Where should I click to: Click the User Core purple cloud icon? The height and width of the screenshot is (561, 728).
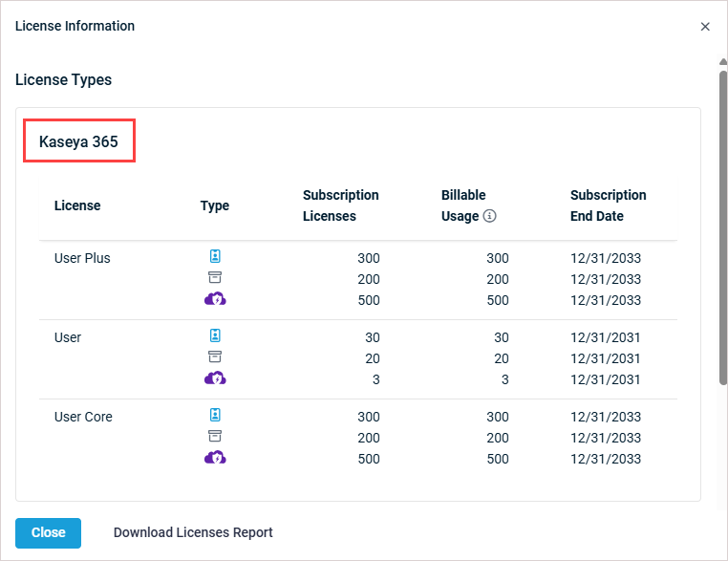point(215,458)
